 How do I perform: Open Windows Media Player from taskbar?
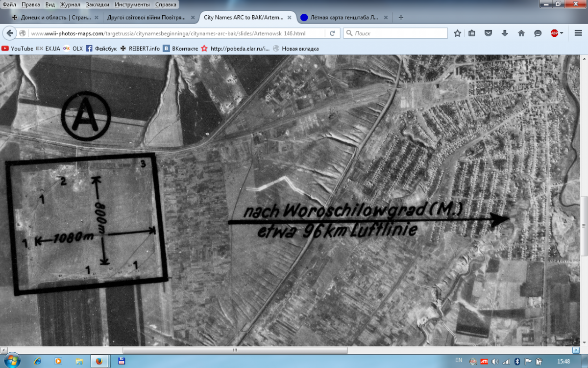tap(58, 361)
